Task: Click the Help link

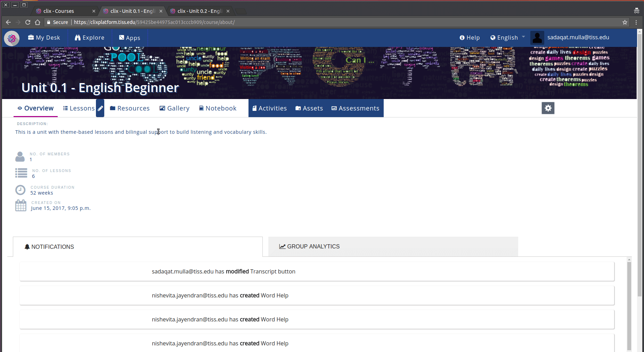Action: click(470, 38)
